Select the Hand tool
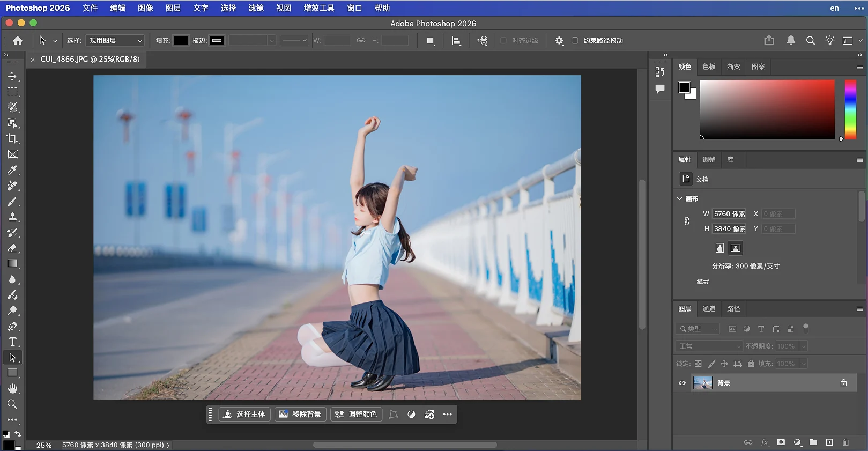This screenshot has width=868, height=451. (x=12, y=388)
